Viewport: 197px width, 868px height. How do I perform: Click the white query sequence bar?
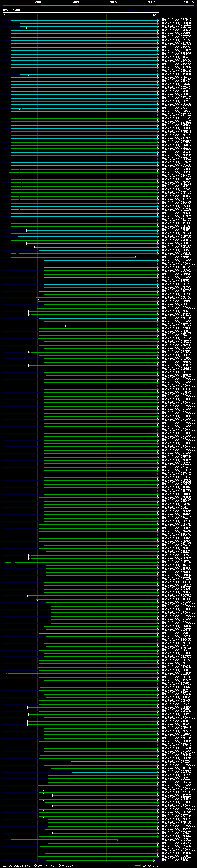coord(81,13)
